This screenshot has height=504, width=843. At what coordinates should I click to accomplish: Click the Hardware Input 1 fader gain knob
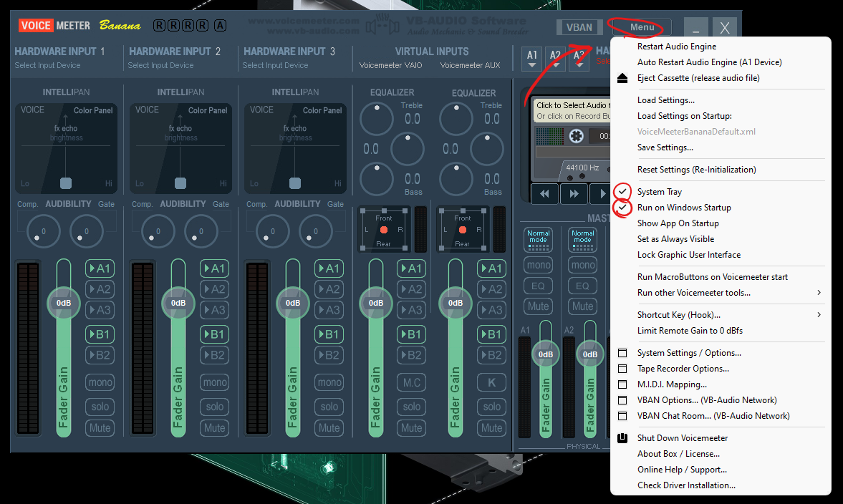pos(64,303)
